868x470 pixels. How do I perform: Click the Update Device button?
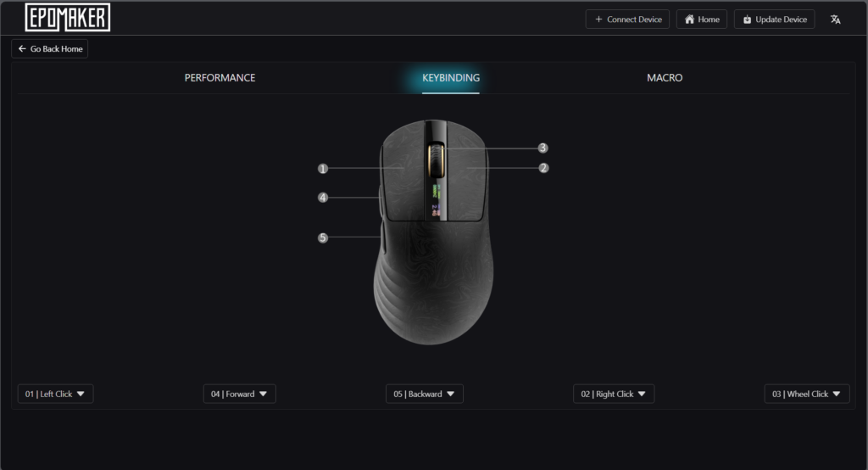(x=774, y=20)
